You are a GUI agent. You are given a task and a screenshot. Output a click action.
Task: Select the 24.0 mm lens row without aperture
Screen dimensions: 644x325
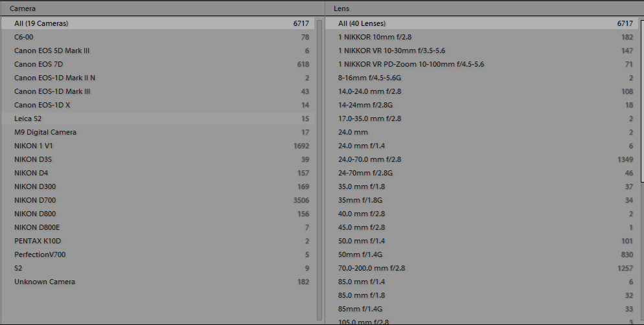tap(483, 131)
